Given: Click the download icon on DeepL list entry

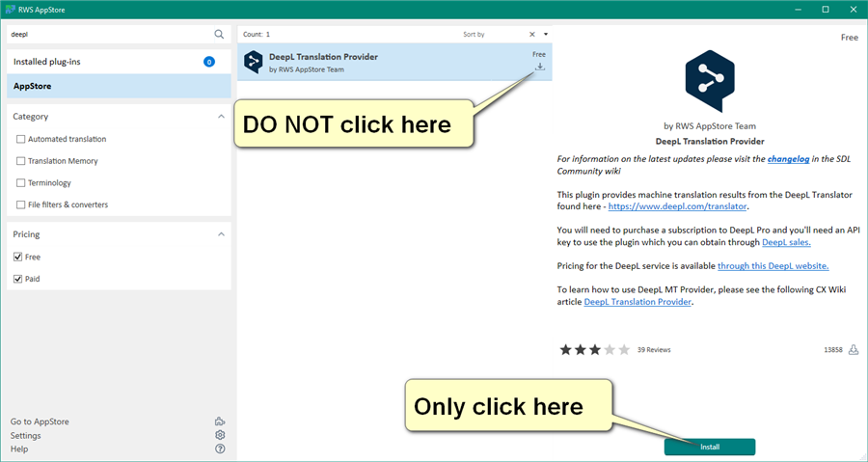Looking at the screenshot, I should click(540, 67).
